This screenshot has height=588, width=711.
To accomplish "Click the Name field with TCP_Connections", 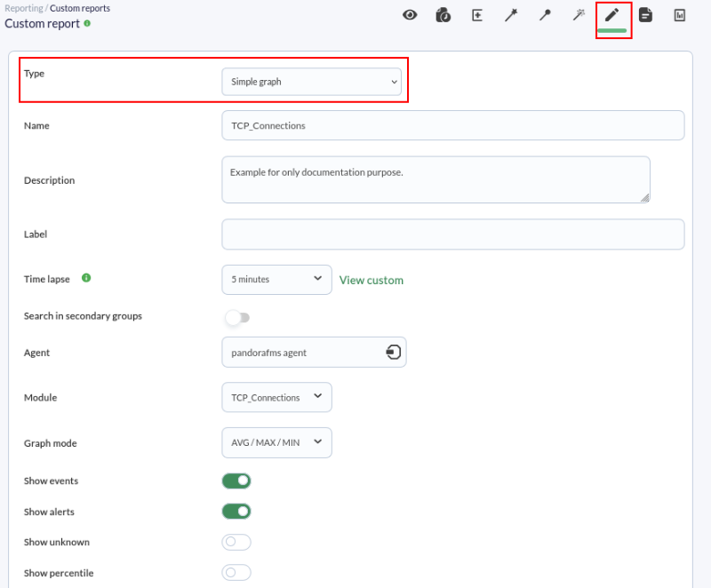I will (453, 125).
